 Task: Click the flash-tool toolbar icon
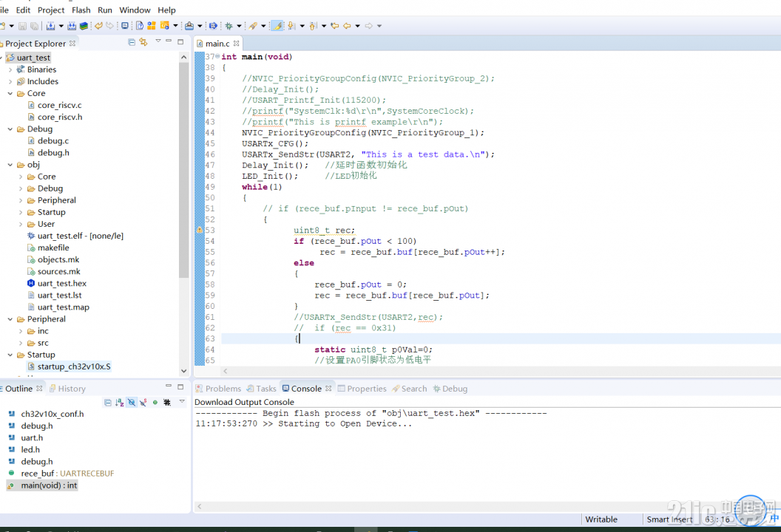coord(189,26)
